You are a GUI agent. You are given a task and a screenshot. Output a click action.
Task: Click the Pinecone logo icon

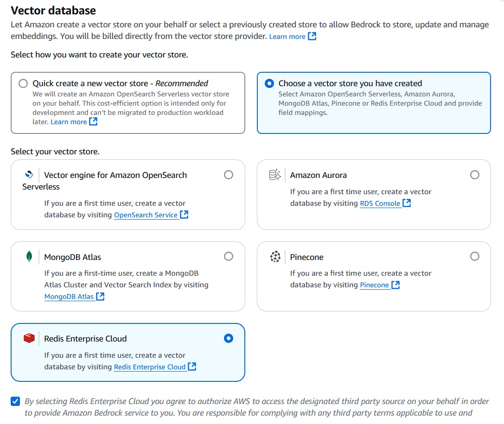coord(274,257)
